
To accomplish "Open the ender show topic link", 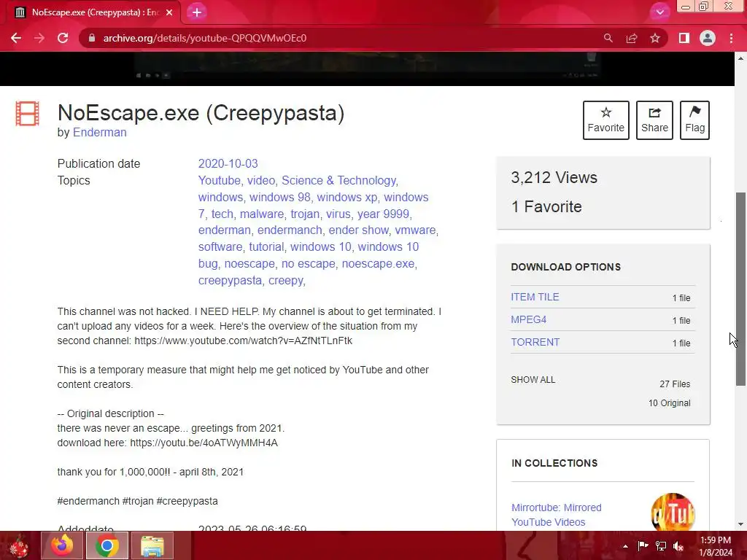I will click(x=358, y=230).
